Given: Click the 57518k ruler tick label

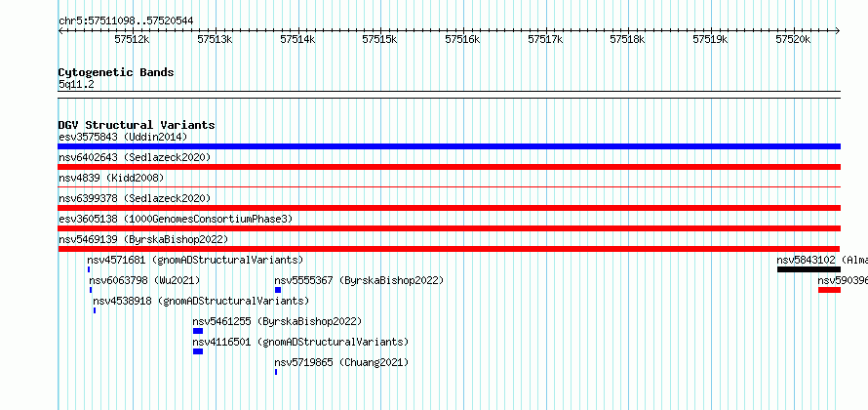Looking at the screenshot, I should coord(628,39).
